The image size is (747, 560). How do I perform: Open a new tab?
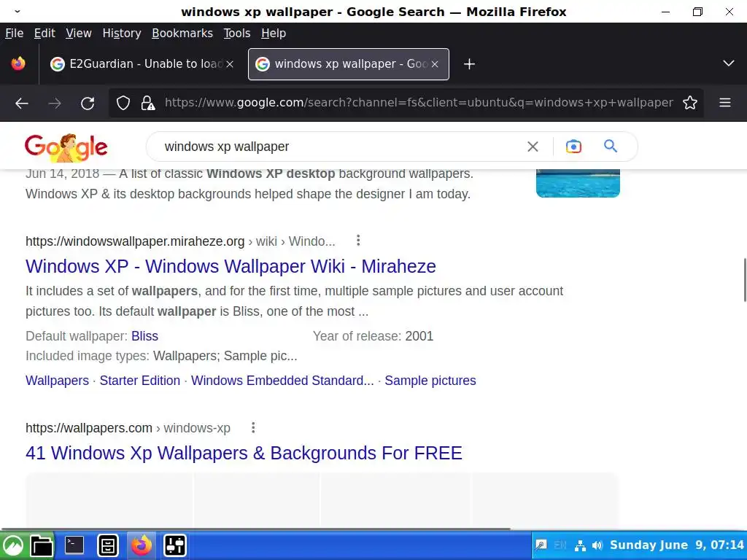pos(469,64)
